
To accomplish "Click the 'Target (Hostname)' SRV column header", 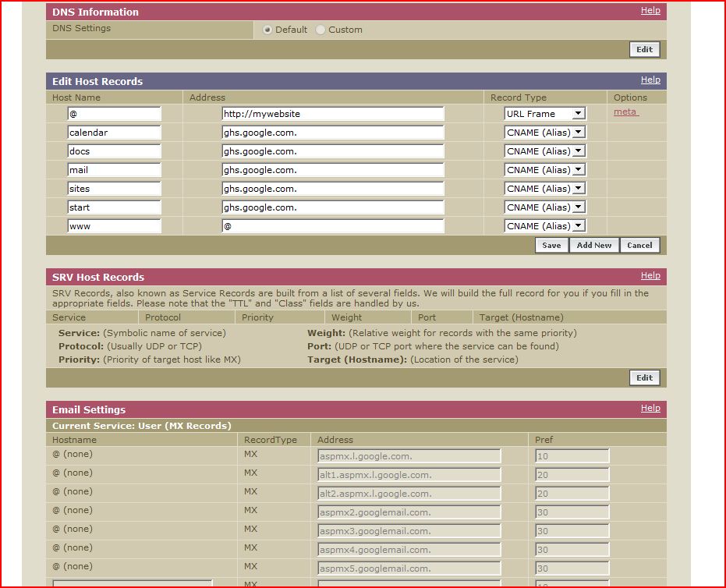I will (x=522, y=317).
